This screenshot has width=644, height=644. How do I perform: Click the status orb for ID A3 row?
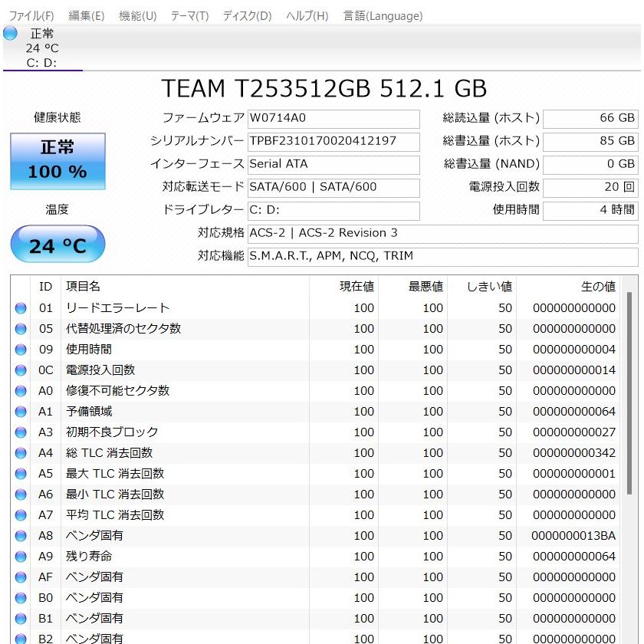(21, 432)
